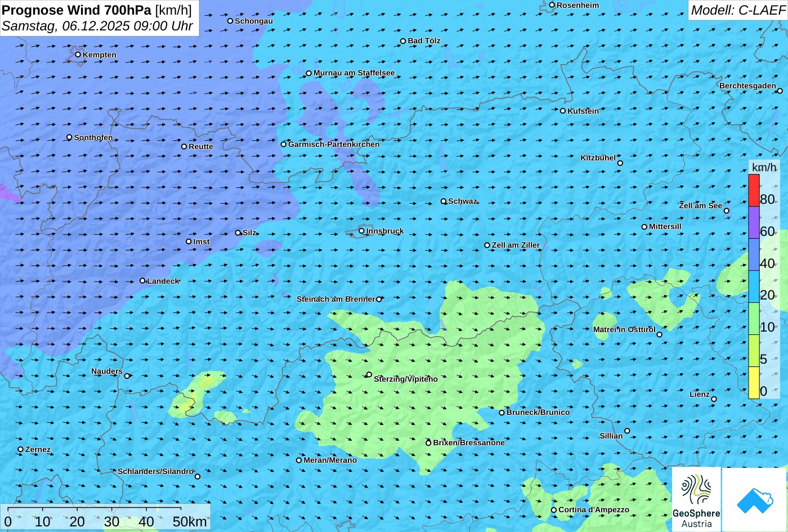The image size is (788, 532).
Task: Select the Brixen/Bressanone city dot
Action: (428, 443)
